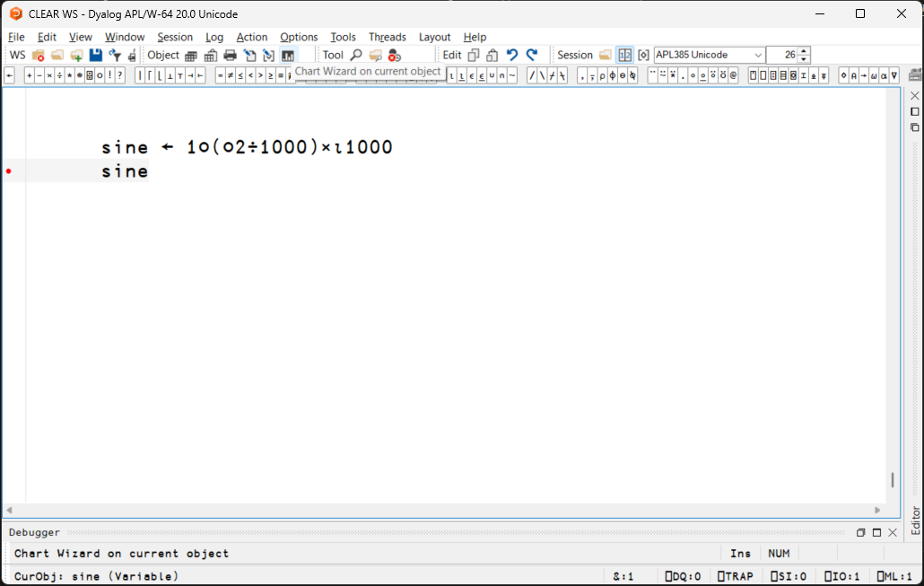This screenshot has height=586, width=924.
Task: Click the horizontal scrollbar right arrow
Action: click(x=877, y=510)
